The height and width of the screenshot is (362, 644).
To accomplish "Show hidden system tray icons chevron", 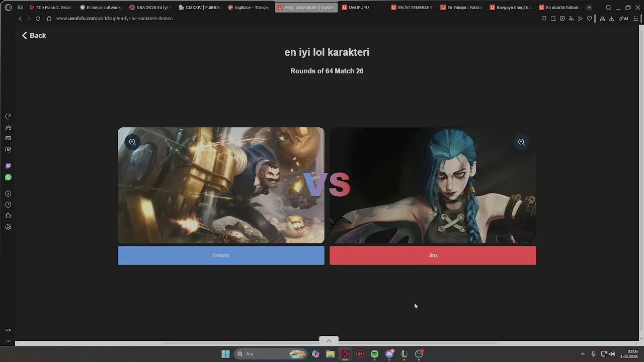I will [583, 354].
